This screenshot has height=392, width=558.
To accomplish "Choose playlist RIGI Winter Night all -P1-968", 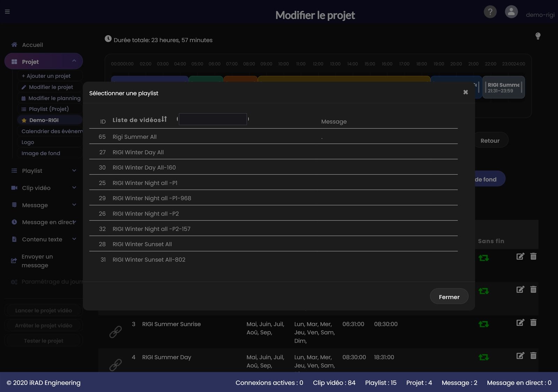I will [273, 198].
